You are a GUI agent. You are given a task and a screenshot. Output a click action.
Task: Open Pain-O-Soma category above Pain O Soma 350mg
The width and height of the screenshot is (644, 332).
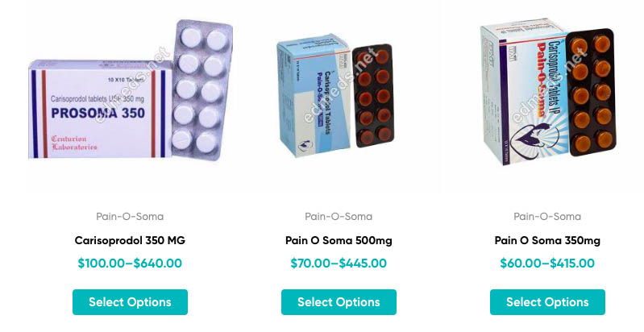[547, 216]
